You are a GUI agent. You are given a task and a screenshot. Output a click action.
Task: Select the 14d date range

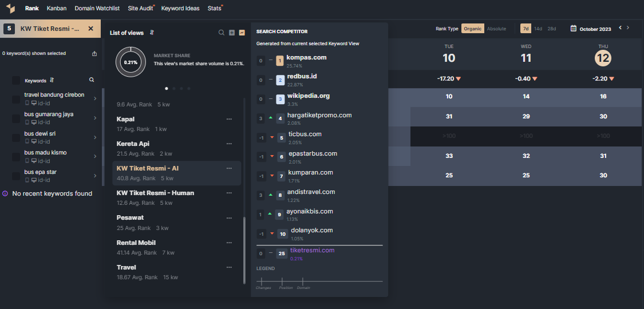point(538,29)
